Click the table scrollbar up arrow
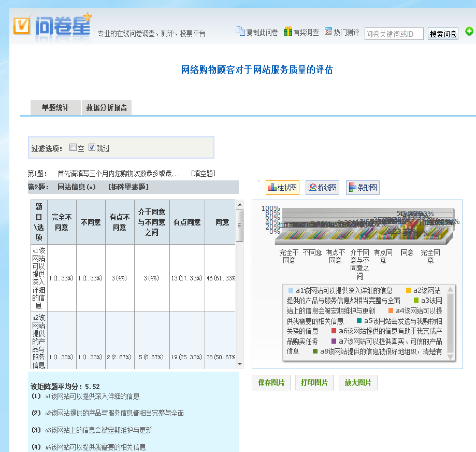 tap(240, 204)
